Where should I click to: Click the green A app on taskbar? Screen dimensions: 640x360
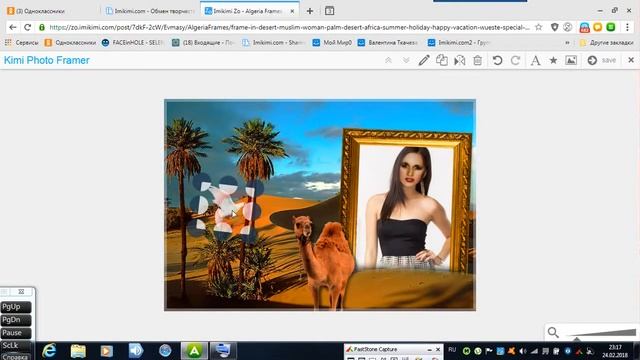(x=194, y=351)
